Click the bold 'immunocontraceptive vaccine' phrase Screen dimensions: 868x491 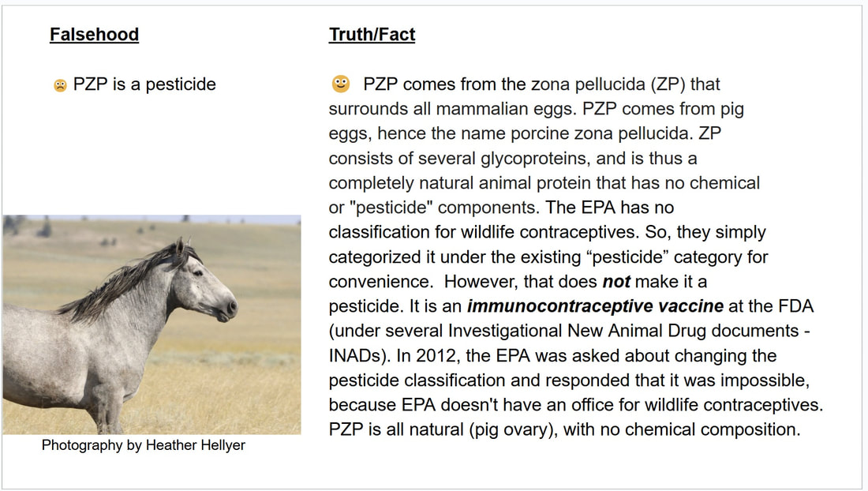(x=595, y=306)
